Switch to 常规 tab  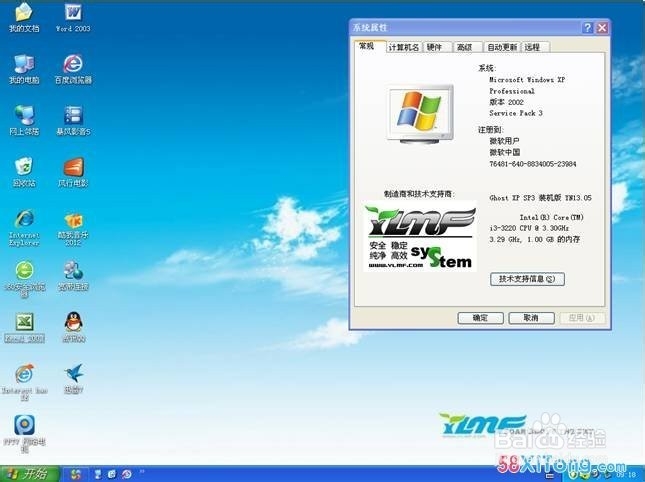tap(369, 46)
